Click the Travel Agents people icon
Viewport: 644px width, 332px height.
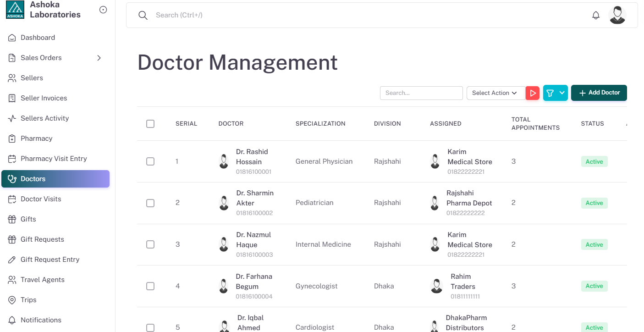coord(12,280)
